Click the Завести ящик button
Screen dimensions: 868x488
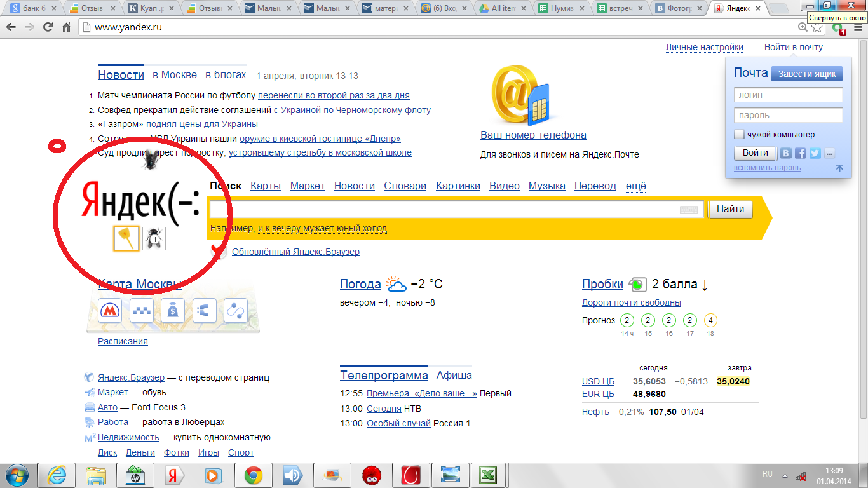pos(807,74)
